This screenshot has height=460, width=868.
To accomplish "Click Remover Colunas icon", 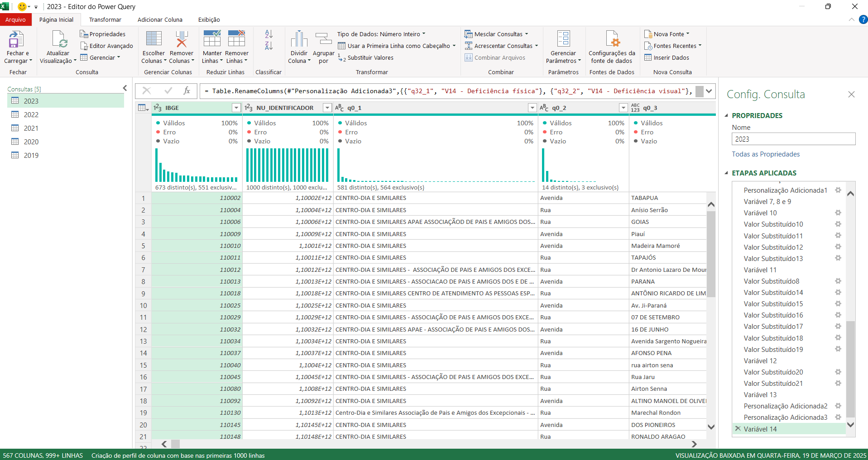I will pyautogui.click(x=181, y=39).
